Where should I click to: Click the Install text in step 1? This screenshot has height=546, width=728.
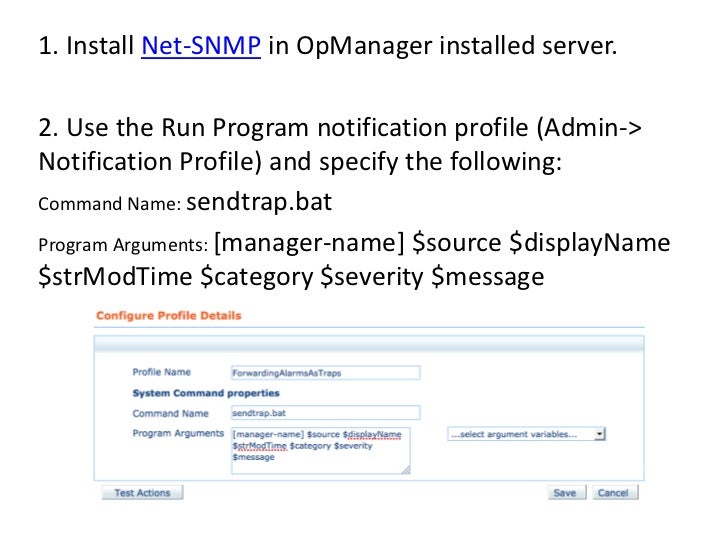pyautogui.click(x=100, y=46)
